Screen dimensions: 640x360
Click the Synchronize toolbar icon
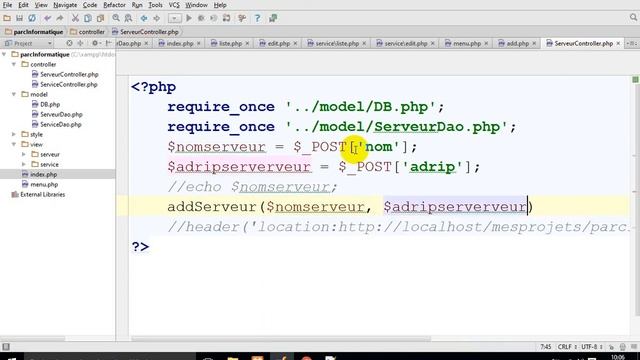32,18
